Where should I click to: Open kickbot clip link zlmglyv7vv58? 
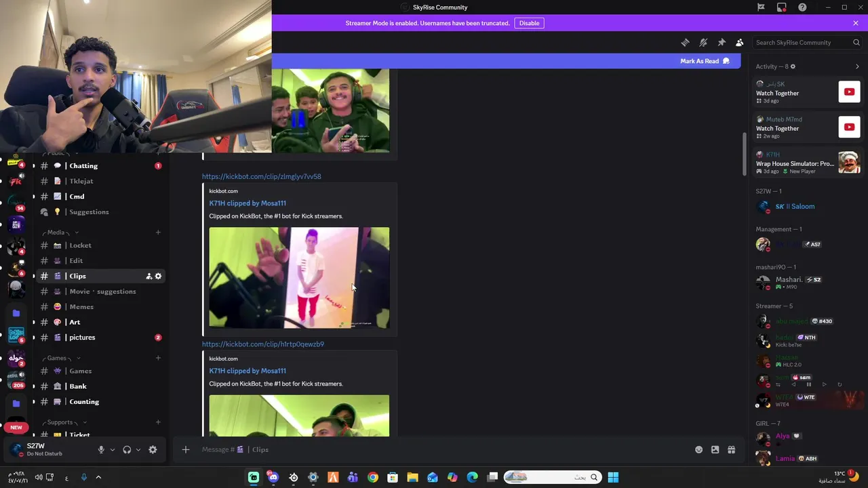[261, 176]
